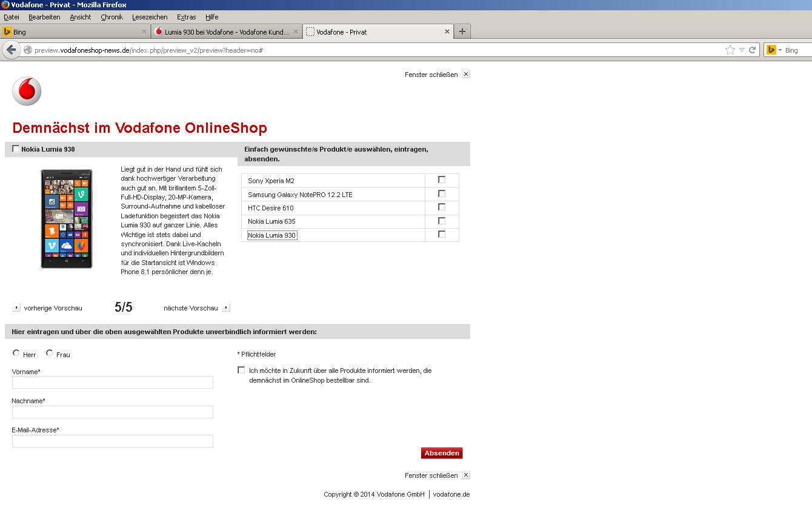Click the Nokia Lumia 635 row text
Viewport: 812px width, 510px height.
pos(271,221)
